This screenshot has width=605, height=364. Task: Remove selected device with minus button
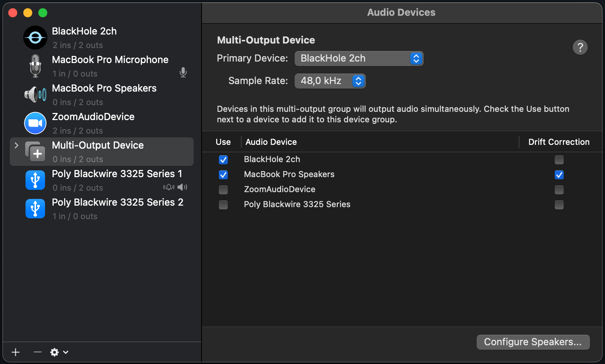(38, 352)
